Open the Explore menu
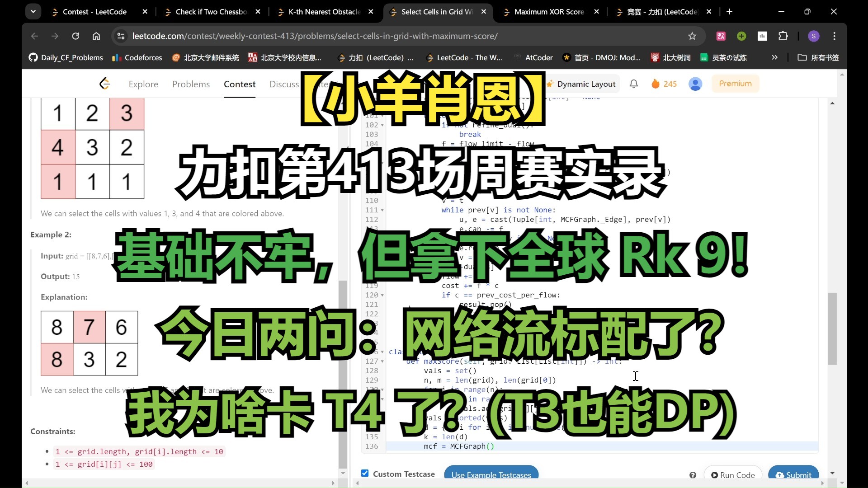 tap(143, 84)
